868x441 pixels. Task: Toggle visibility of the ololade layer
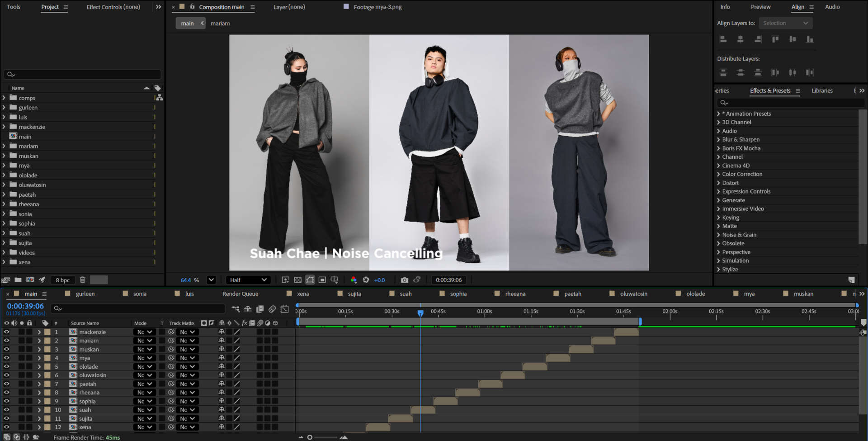pyautogui.click(x=6, y=366)
